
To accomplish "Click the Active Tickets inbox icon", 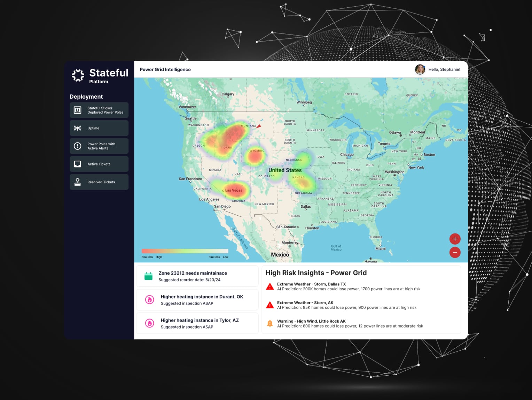I will [78, 164].
